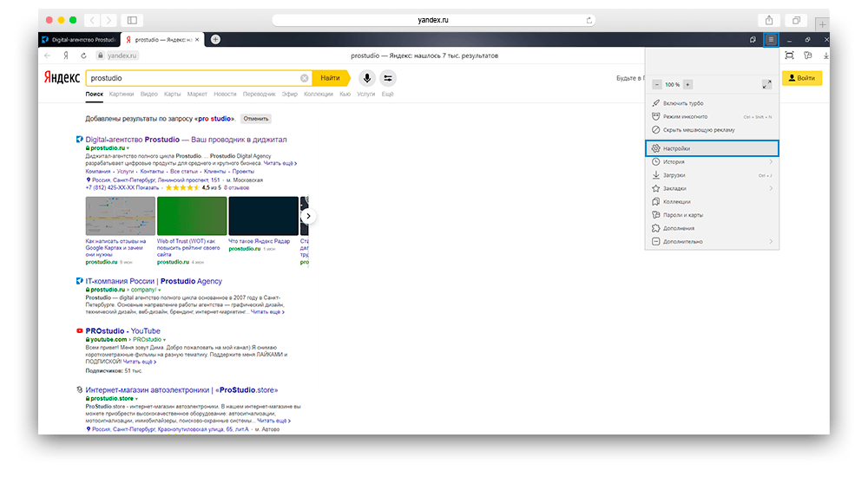Switch to Видео search tab

click(x=149, y=94)
